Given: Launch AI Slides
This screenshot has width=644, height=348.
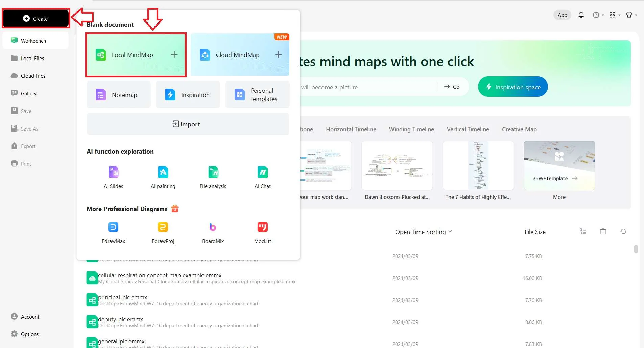Looking at the screenshot, I should (114, 177).
